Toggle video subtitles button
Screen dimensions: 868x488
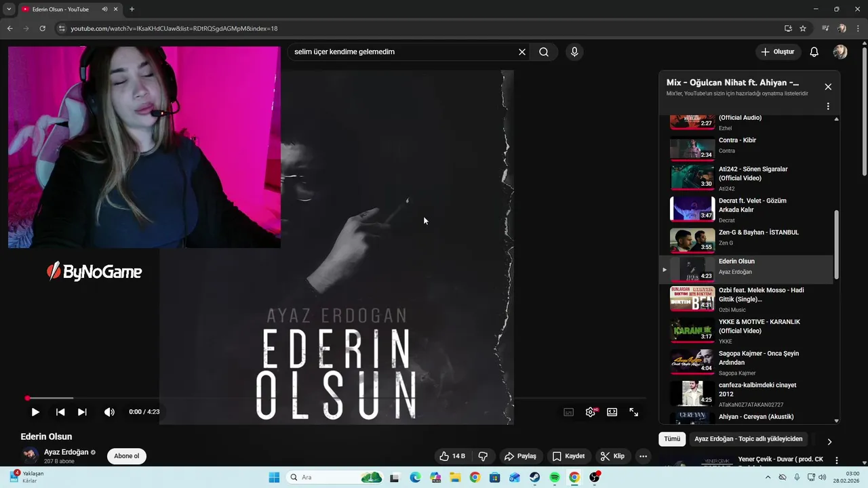[569, 412]
